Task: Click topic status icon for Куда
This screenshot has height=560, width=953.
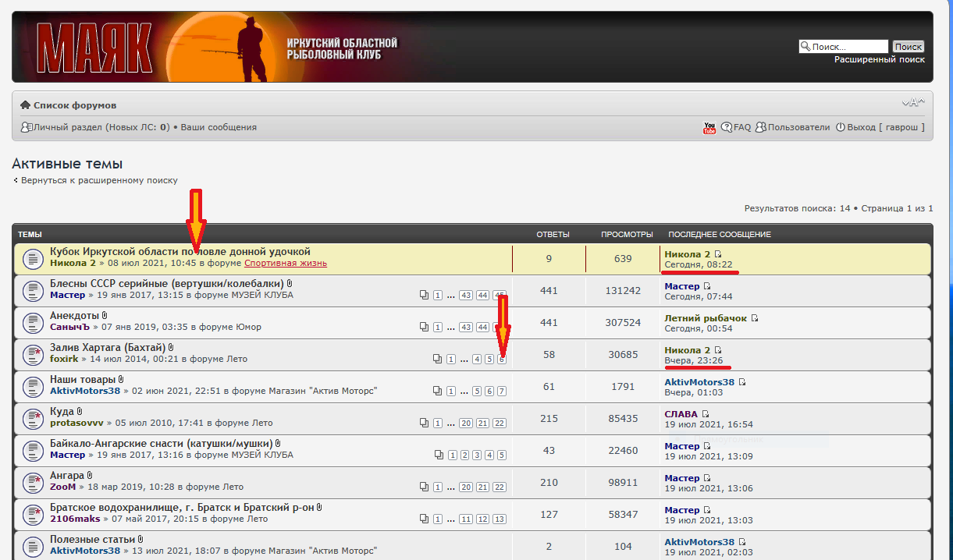Action: click(x=32, y=418)
